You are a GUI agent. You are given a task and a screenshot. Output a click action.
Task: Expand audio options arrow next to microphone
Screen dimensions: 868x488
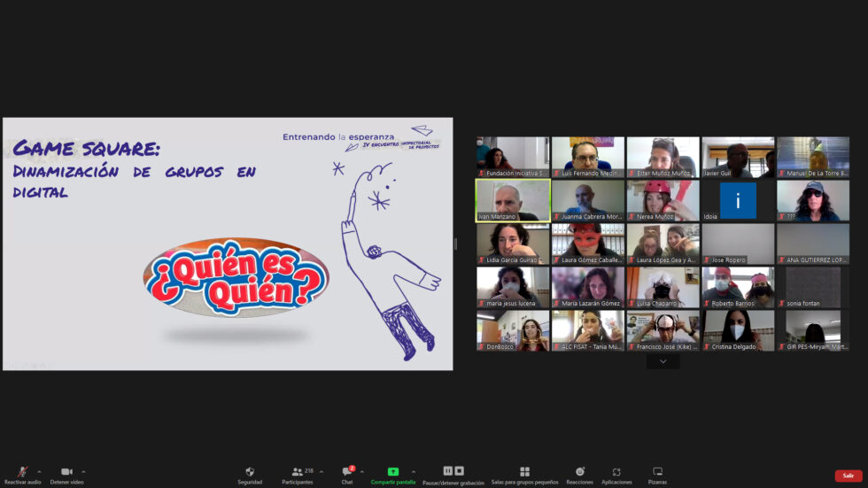pos(39,471)
